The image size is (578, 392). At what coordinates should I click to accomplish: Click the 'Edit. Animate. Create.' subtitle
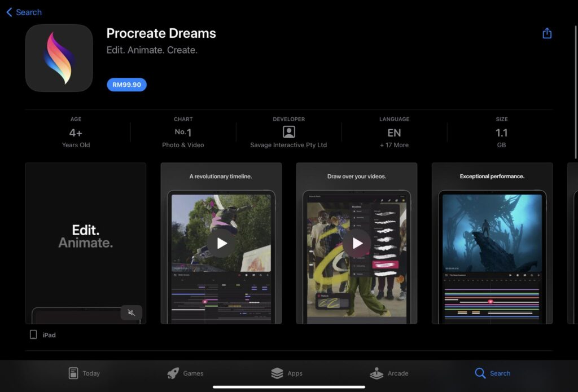point(152,50)
